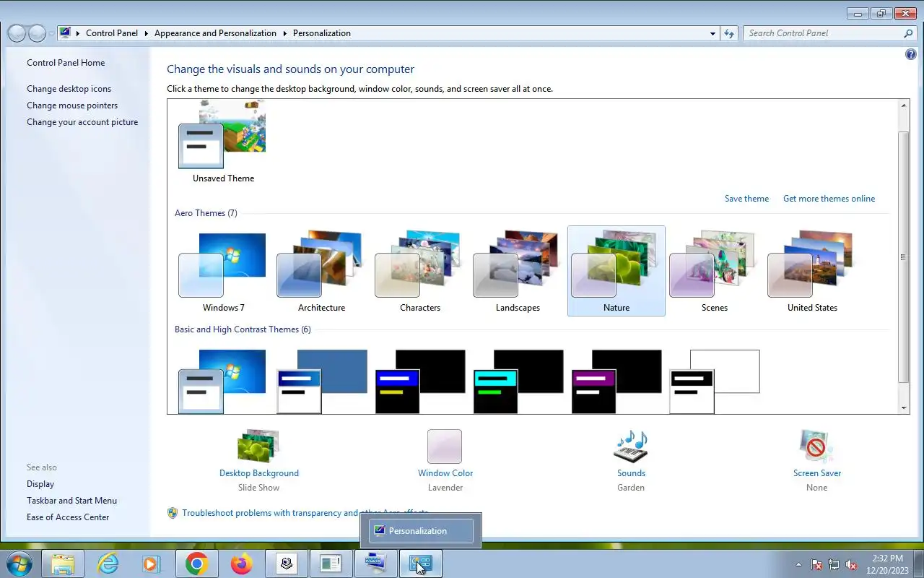This screenshot has height=578, width=924.
Task: Click the Sounds link text
Action: pos(631,473)
